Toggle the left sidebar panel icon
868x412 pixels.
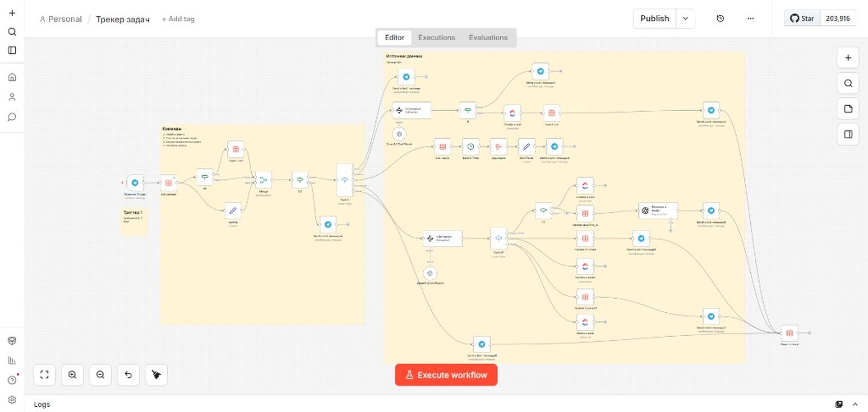coord(12,50)
